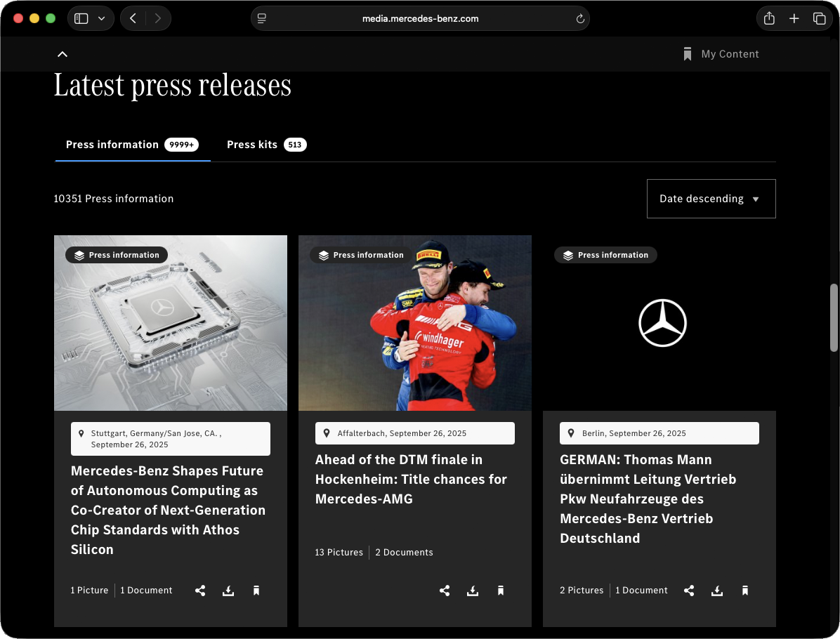Open sidebar options dropdown arrow
Viewport: 840px width, 639px height.
click(102, 18)
